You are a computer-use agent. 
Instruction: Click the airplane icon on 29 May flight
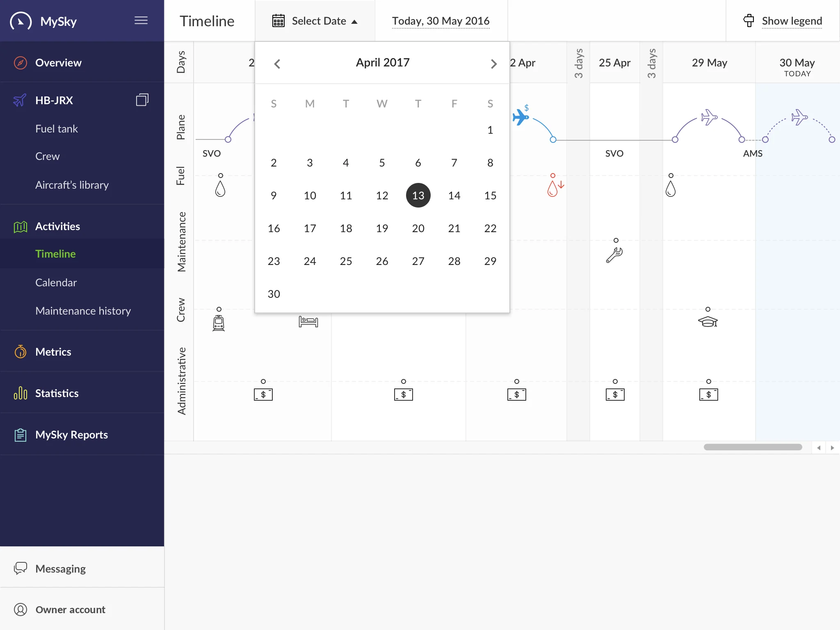tap(709, 117)
